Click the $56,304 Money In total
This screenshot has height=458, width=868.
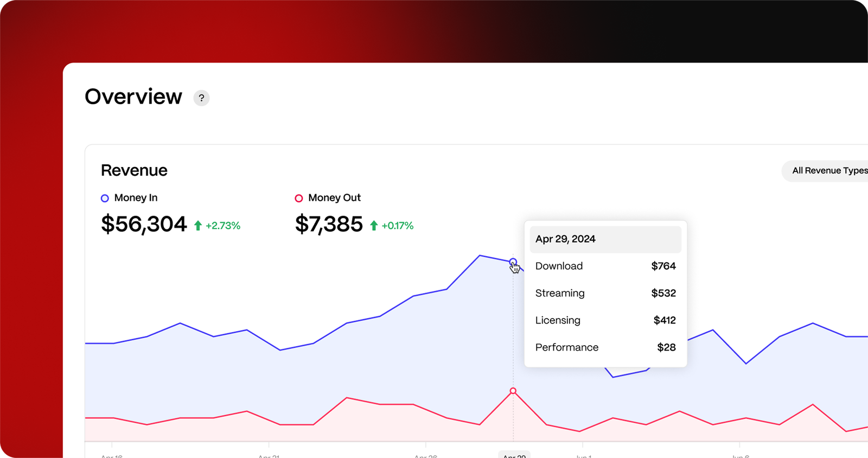pyautogui.click(x=144, y=224)
